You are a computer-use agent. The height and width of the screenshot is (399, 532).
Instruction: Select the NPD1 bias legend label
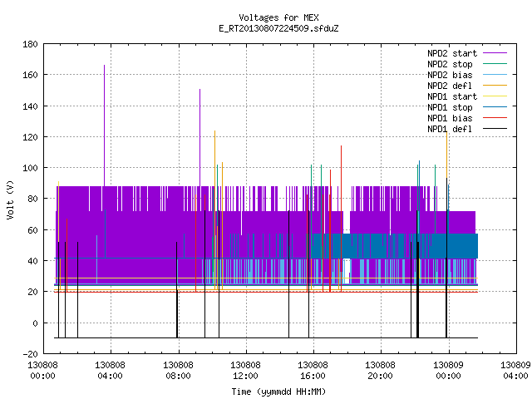(450, 118)
